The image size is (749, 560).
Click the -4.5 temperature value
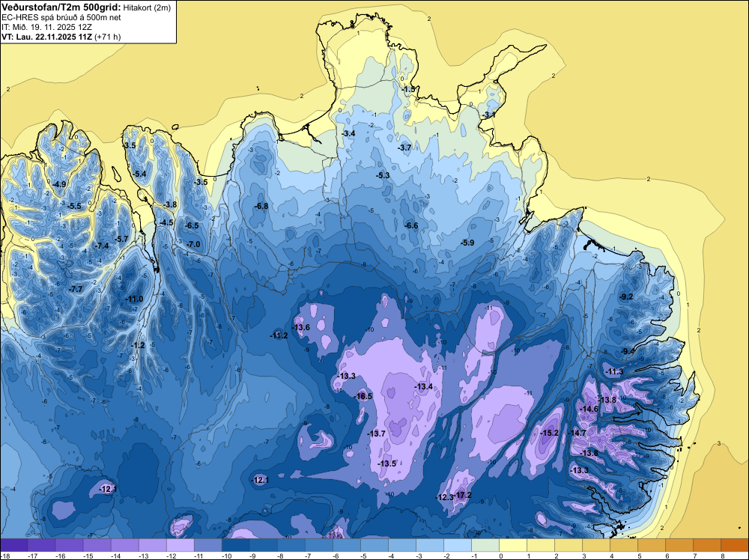166,222
